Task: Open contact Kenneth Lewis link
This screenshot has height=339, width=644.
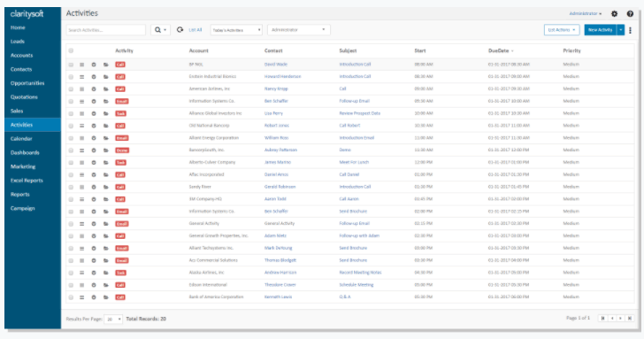Action: (x=278, y=297)
